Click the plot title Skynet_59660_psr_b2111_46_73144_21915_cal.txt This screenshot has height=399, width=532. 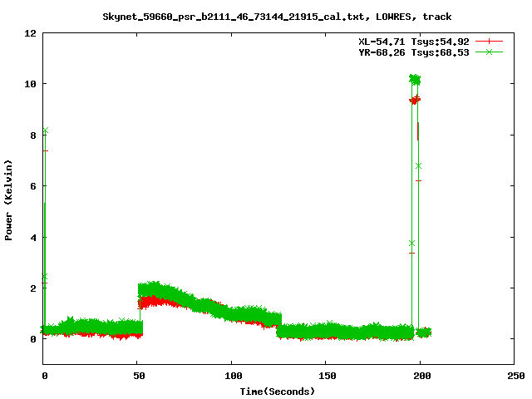pos(233,17)
